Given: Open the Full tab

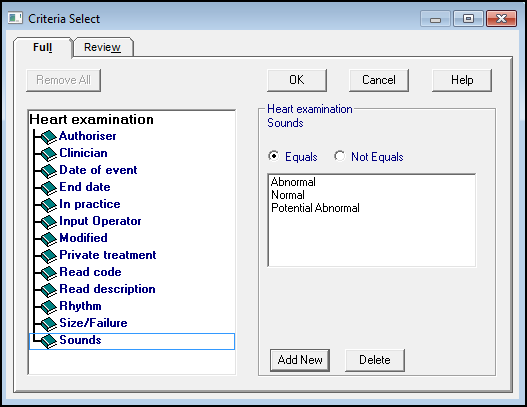Looking at the screenshot, I should [x=43, y=47].
